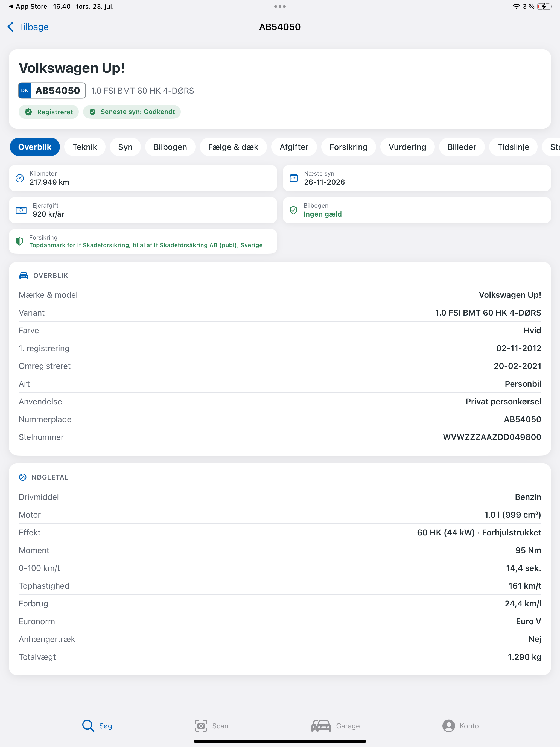Tap the Moment value 95 Nm

(528, 550)
